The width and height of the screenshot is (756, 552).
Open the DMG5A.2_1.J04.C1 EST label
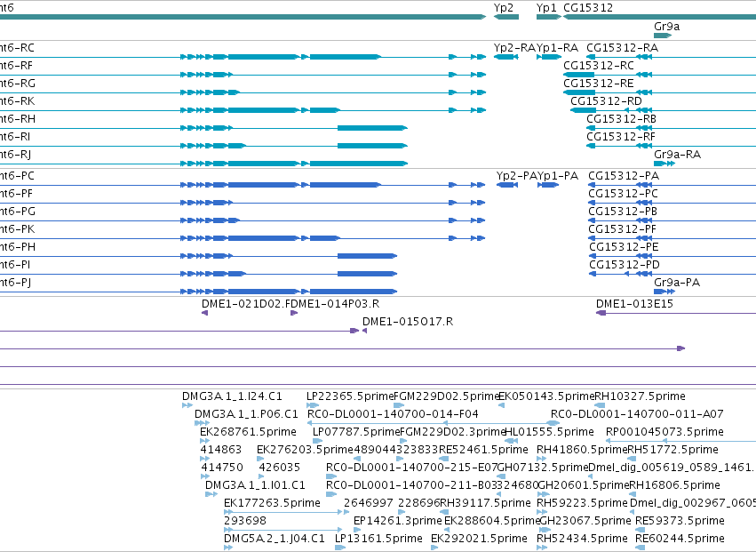275,539
